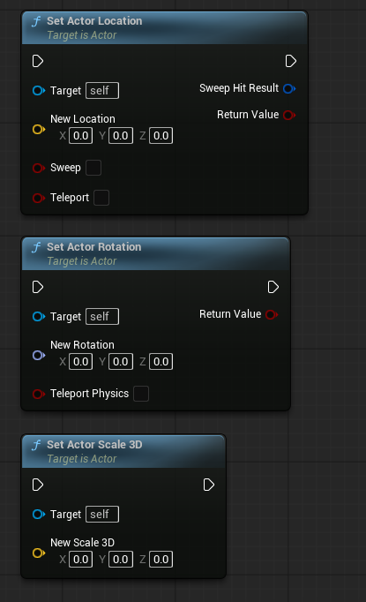The height and width of the screenshot is (602, 366).
Task: Click the Target pin on Set Actor Rotation
Action: click(x=39, y=316)
